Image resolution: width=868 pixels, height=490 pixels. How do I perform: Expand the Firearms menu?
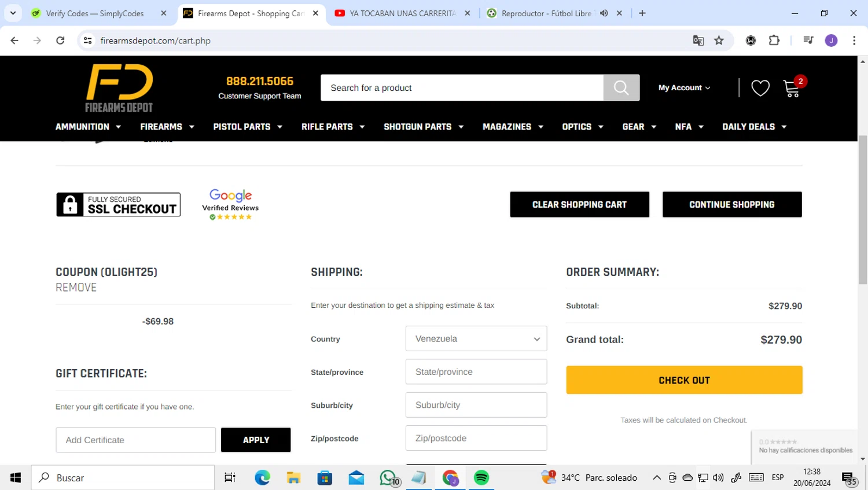(167, 127)
